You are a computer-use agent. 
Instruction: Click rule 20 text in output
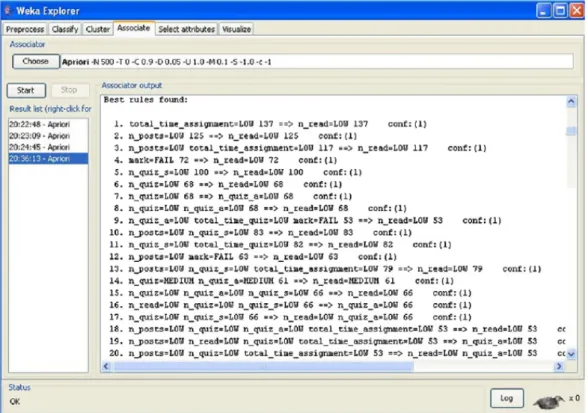click(x=337, y=353)
